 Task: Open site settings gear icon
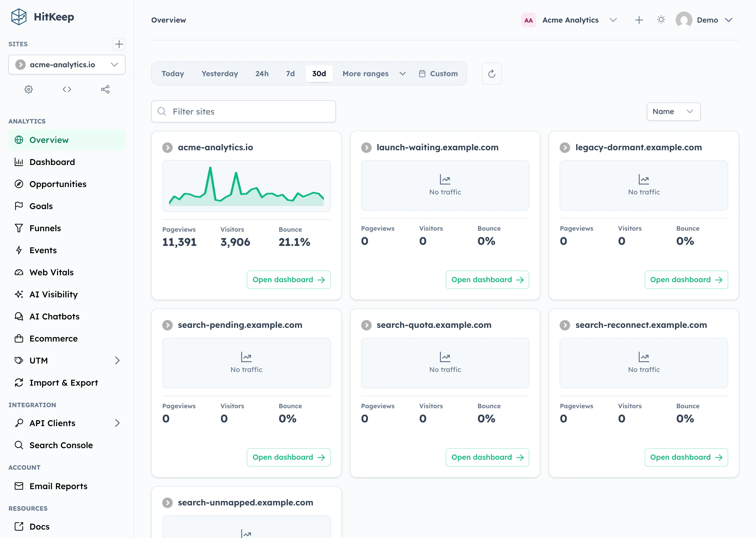[x=28, y=89]
